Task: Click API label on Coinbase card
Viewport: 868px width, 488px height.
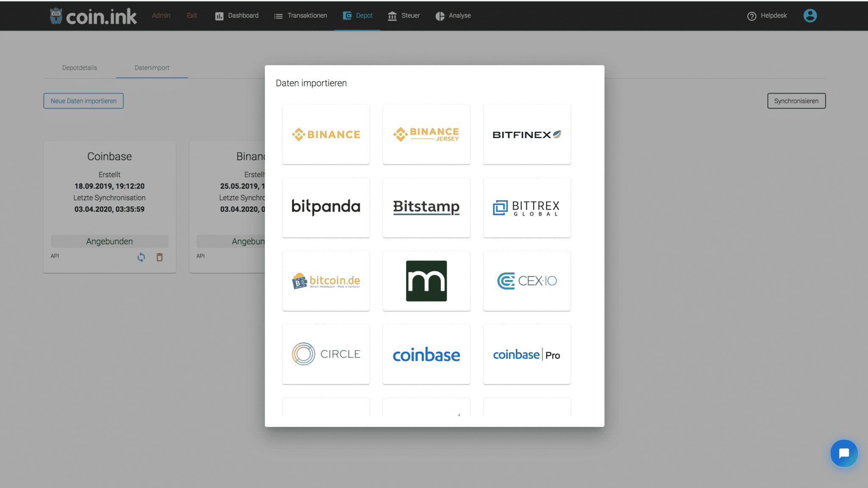Action: pyautogui.click(x=55, y=256)
